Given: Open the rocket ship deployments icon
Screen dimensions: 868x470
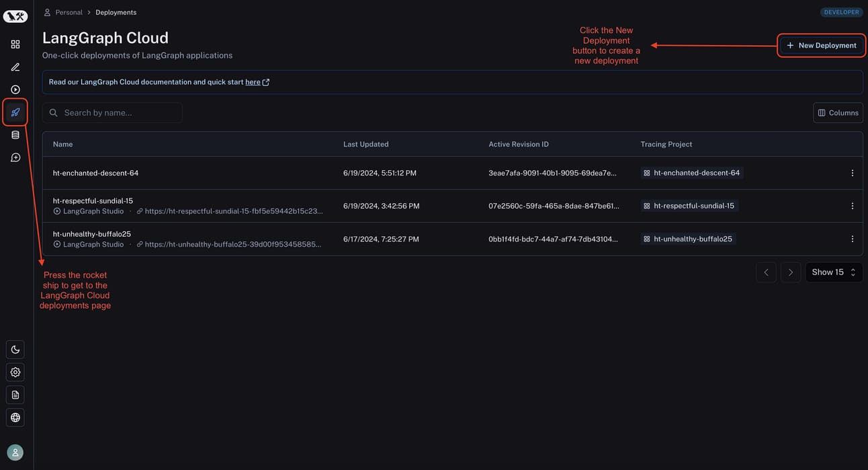Looking at the screenshot, I should [15, 112].
